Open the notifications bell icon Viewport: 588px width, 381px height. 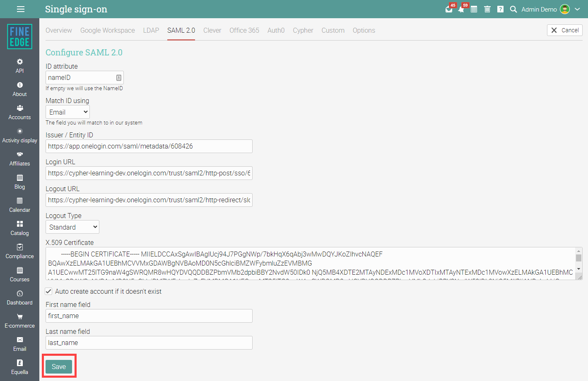tap(461, 10)
